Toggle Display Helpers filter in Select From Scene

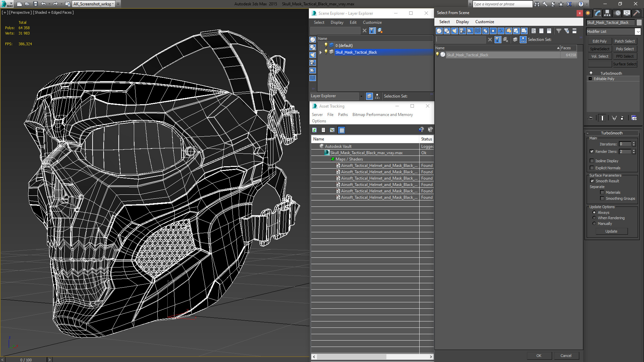(470, 31)
